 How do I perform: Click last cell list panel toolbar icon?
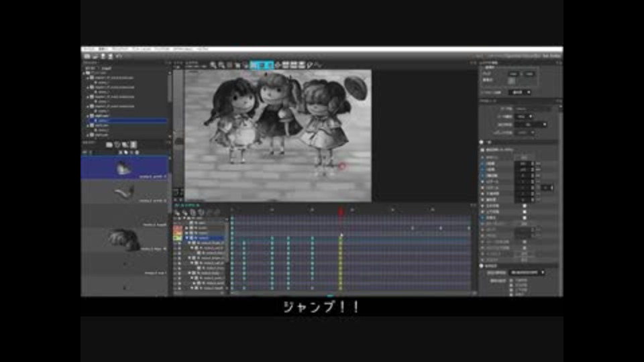click(x=133, y=145)
